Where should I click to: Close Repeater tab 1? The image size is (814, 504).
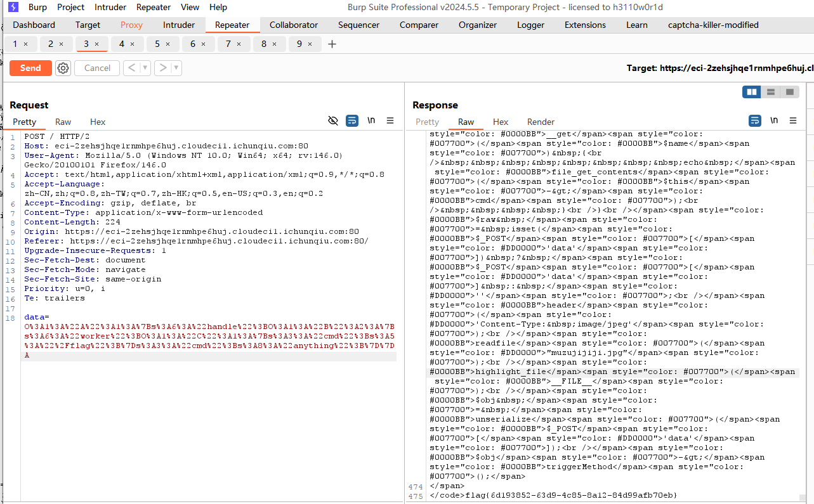25,44
